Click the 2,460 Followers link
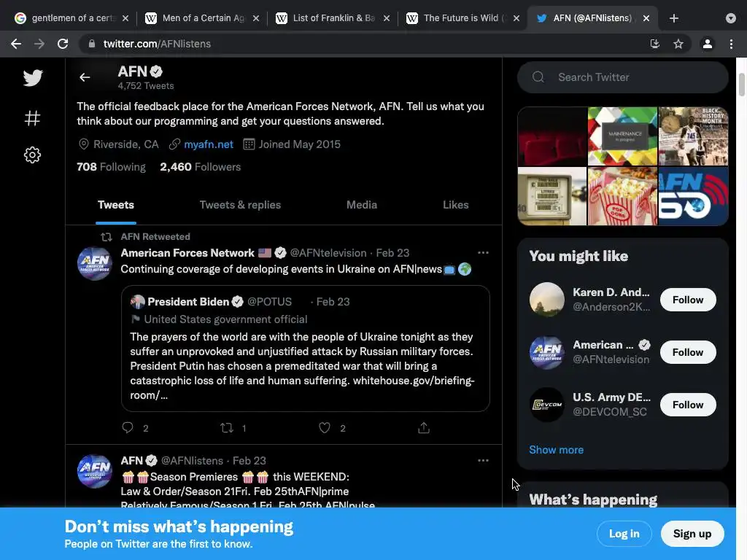747x560 pixels. 200,167
